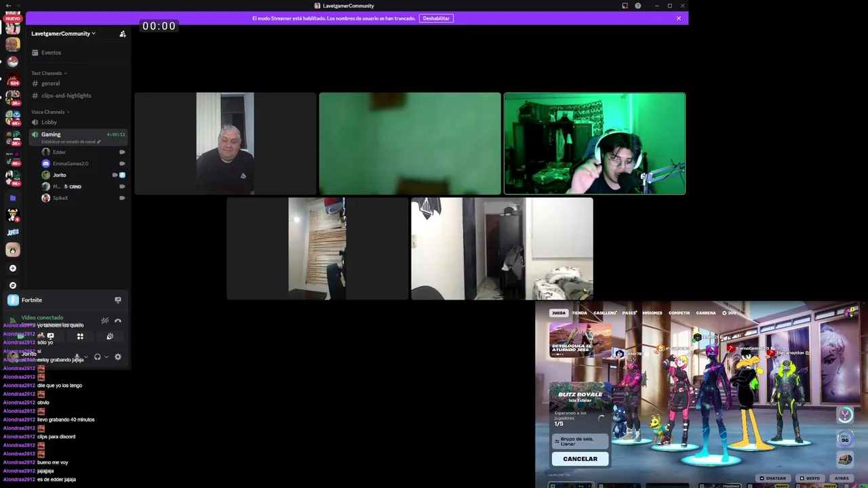The image size is (868, 488).
Task: Select the video tile showing a bedroom
Action: pyautogui.click(x=502, y=249)
